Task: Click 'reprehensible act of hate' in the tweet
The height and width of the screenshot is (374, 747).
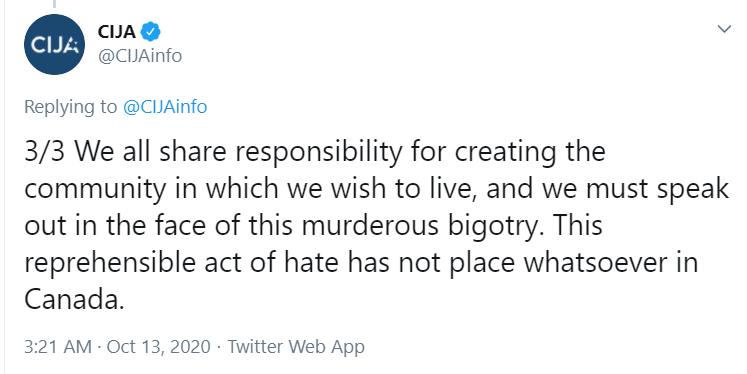Action: [183, 263]
